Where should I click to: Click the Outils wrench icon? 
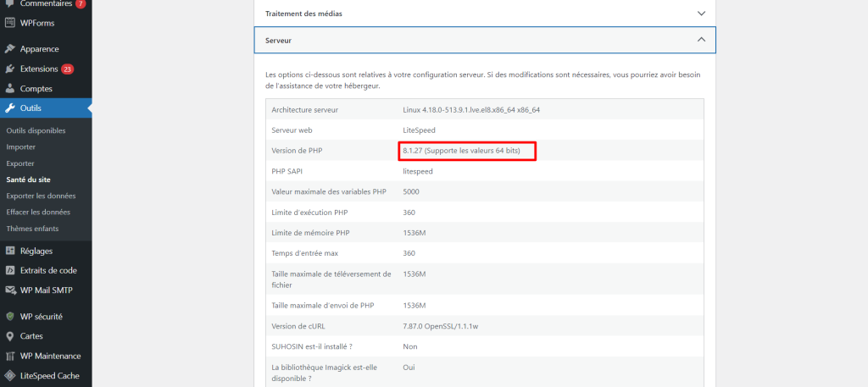pos(9,108)
